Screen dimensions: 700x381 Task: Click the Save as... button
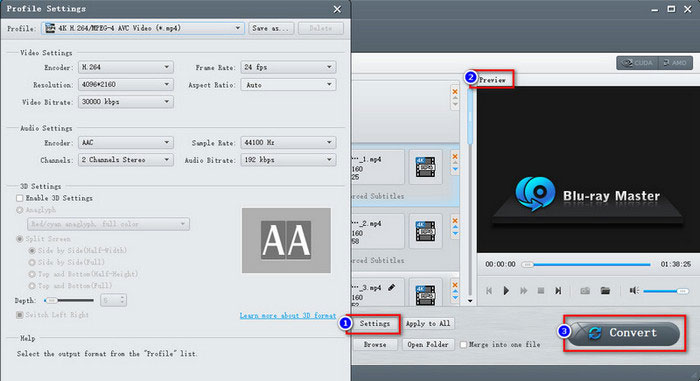[x=271, y=28]
